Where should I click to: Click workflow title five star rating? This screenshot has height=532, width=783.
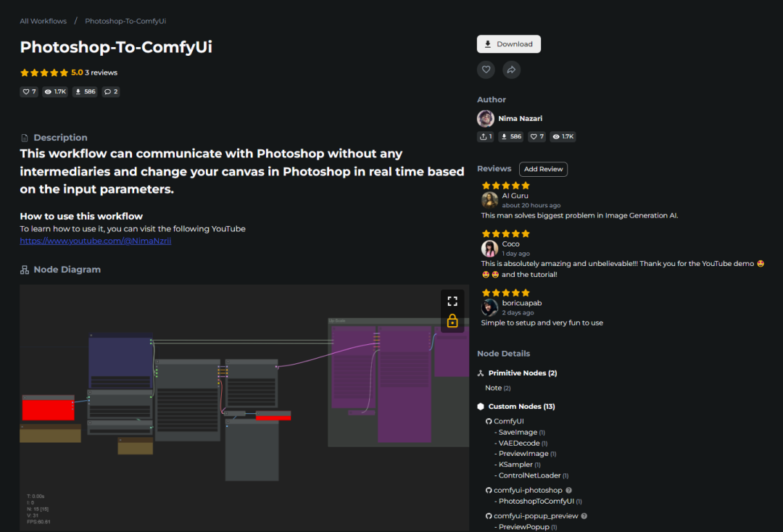(x=44, y=72)
